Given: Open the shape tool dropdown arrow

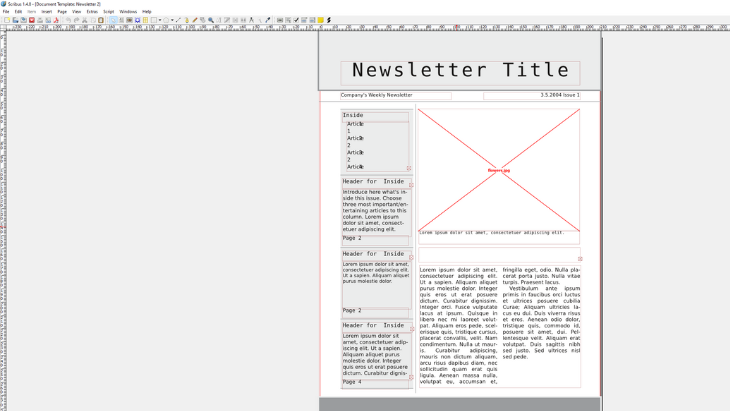Looking at the screenshot, I should click(x=160, y=20).
